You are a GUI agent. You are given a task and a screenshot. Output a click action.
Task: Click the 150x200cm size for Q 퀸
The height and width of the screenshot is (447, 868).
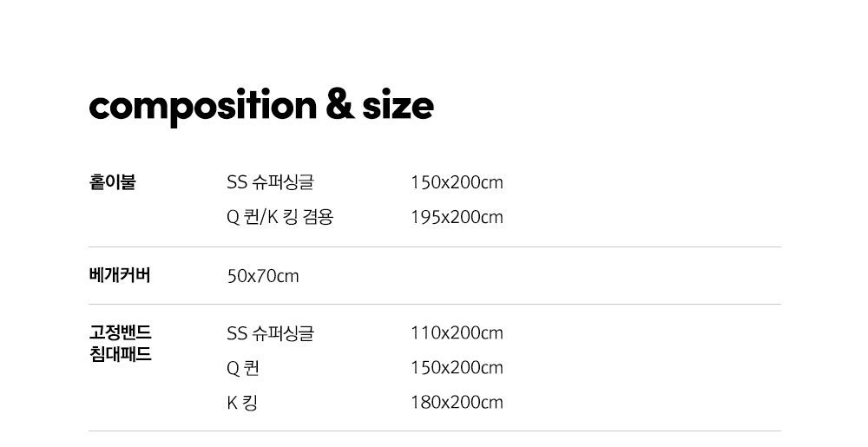457,368
